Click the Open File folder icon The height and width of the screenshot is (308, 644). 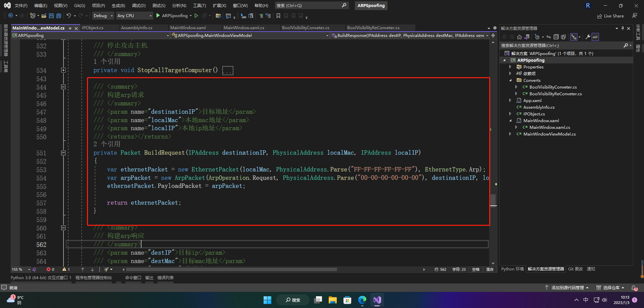[44, 16]
